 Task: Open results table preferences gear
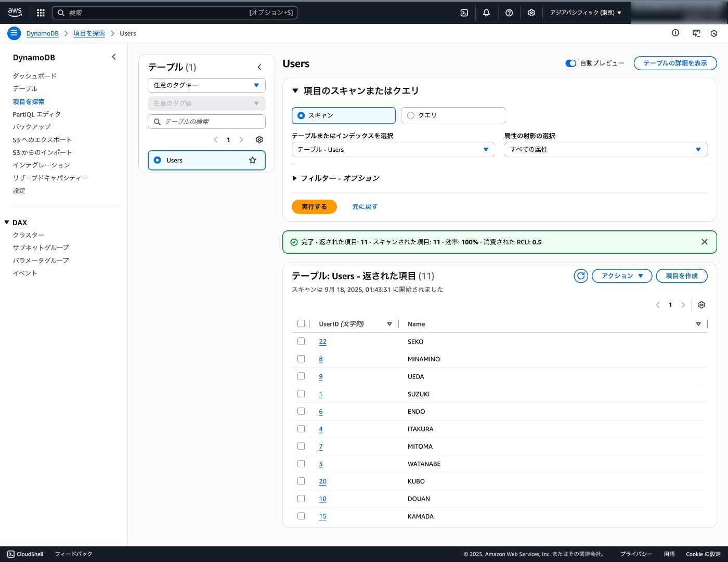[701, 305]
